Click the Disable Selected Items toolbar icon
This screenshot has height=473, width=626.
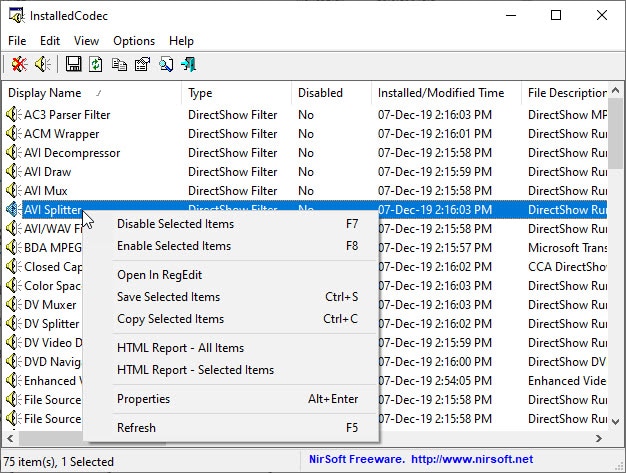coord(19,64)
